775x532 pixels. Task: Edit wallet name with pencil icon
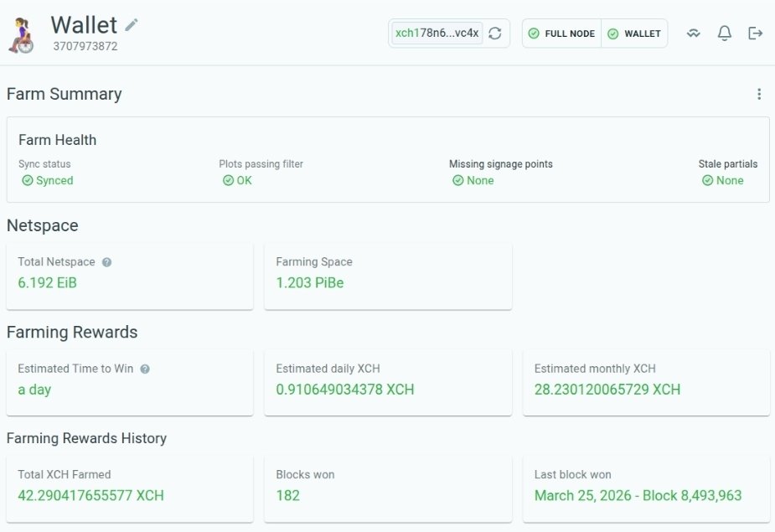click(132, 25)
